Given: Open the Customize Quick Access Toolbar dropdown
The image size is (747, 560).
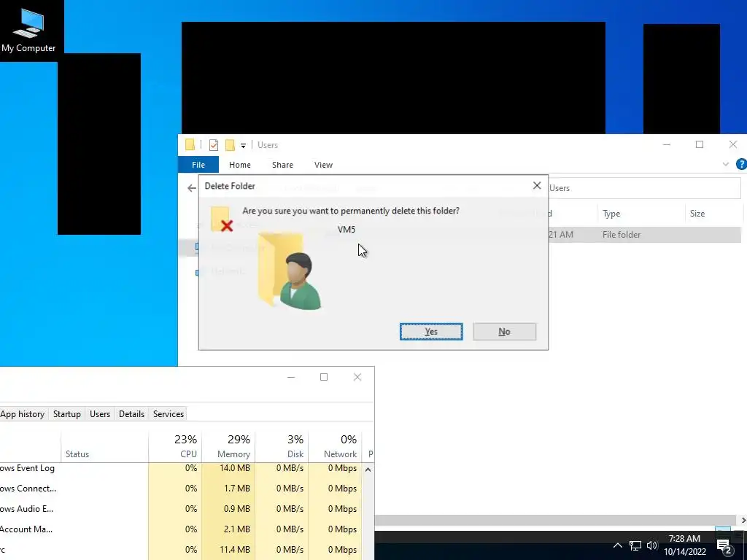Looking at the screenshot, I should [x=243, y=145].
